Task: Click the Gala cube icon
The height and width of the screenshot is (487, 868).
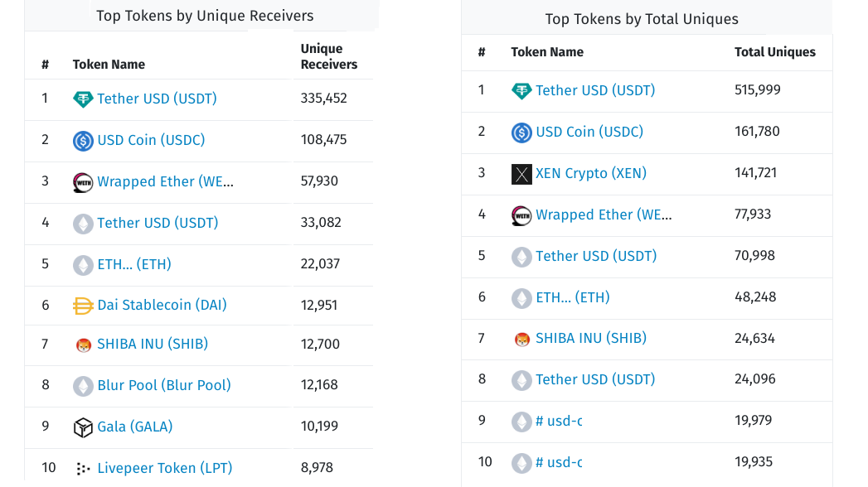Action: tap(83, 427)
